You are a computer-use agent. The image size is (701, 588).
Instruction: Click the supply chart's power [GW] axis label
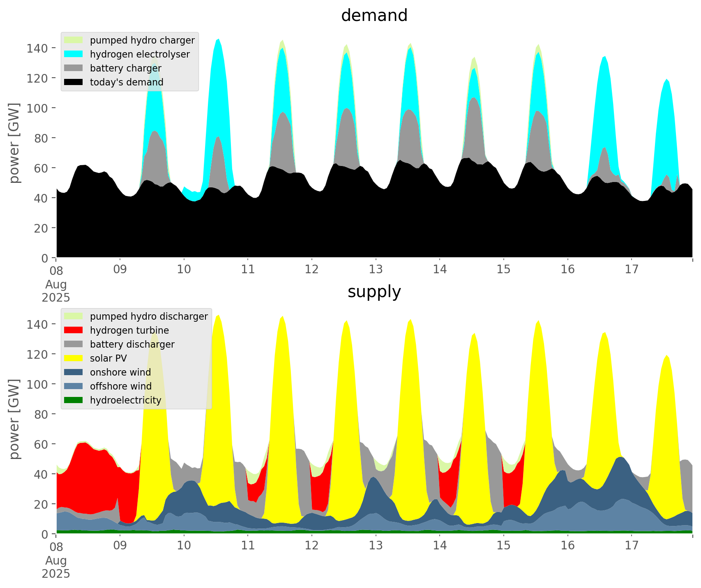[x=14, y=419]
